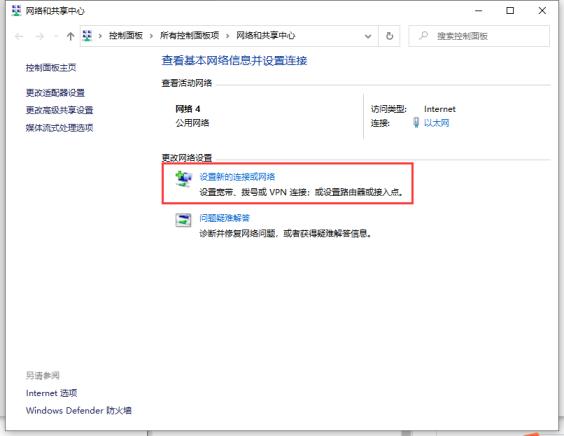Click the up-one-level arrow
This screenshot has height=436, width=564.
point(70,36)
